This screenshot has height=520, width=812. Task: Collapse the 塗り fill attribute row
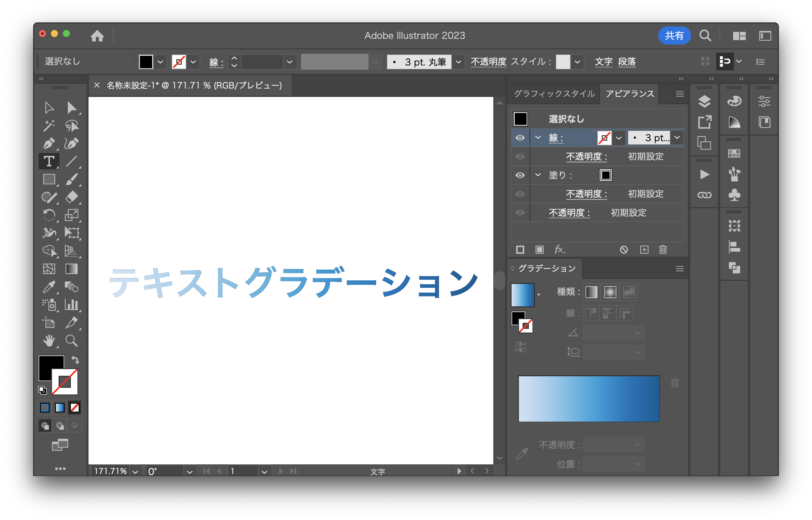[538, 175]
